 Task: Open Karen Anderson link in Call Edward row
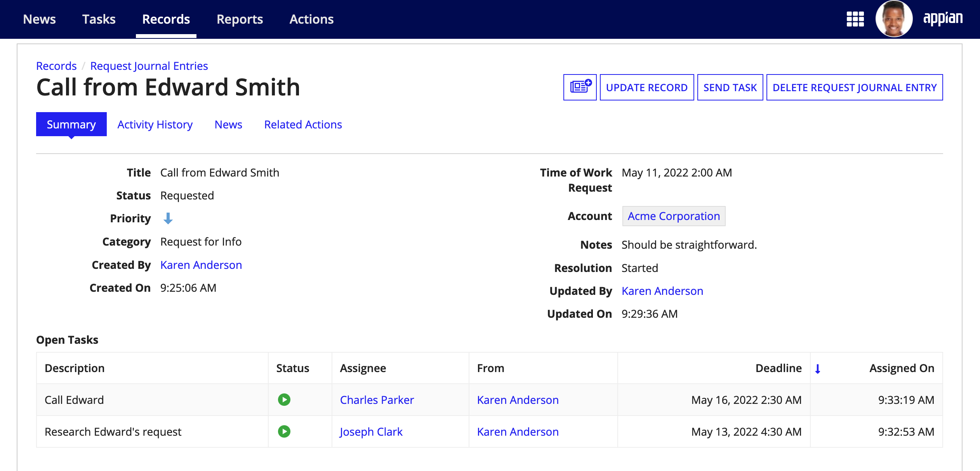[x=518, y=400]
